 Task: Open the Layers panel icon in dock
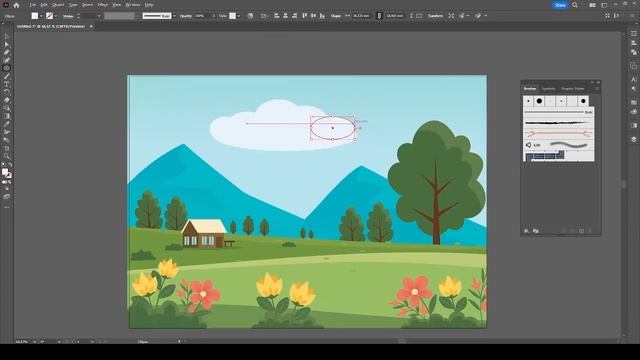tap(633, 139)
